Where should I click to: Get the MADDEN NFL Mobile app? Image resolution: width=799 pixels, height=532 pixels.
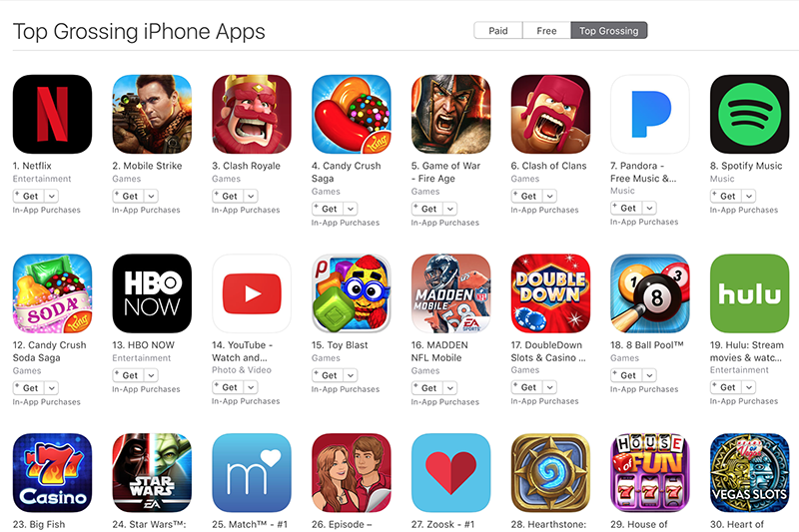click(428, 388)
